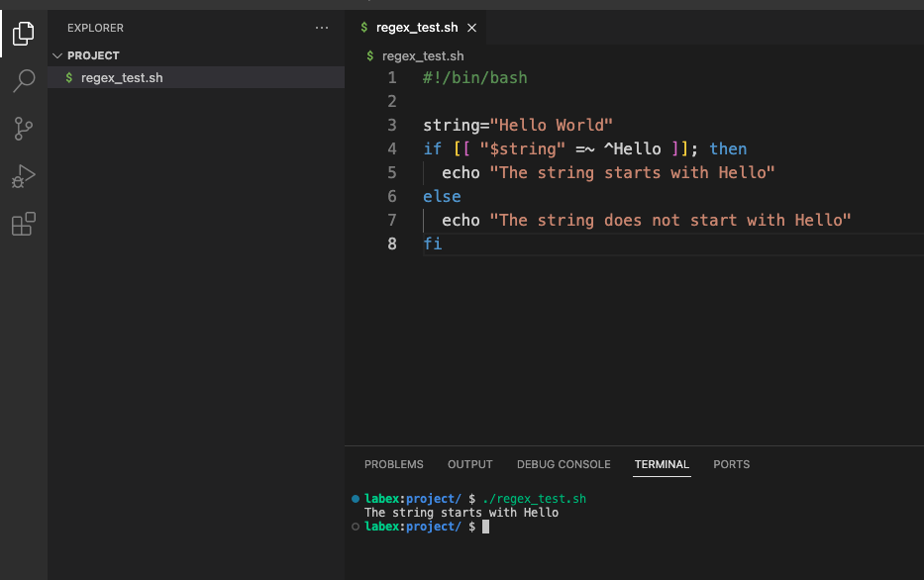Click the Explorer more actions ellipsis

point(321,29)
